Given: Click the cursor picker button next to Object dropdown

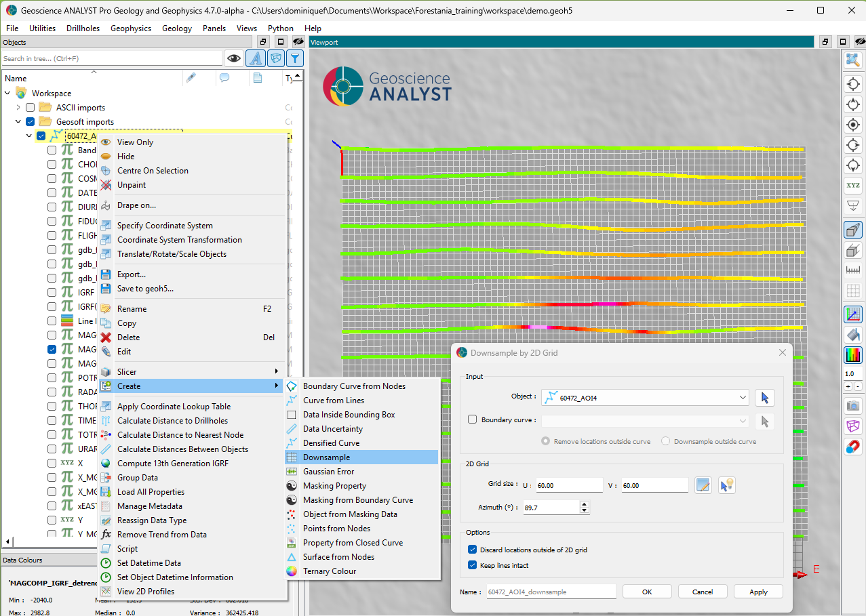Looking at the screenshot, I should tap(765, 398).
